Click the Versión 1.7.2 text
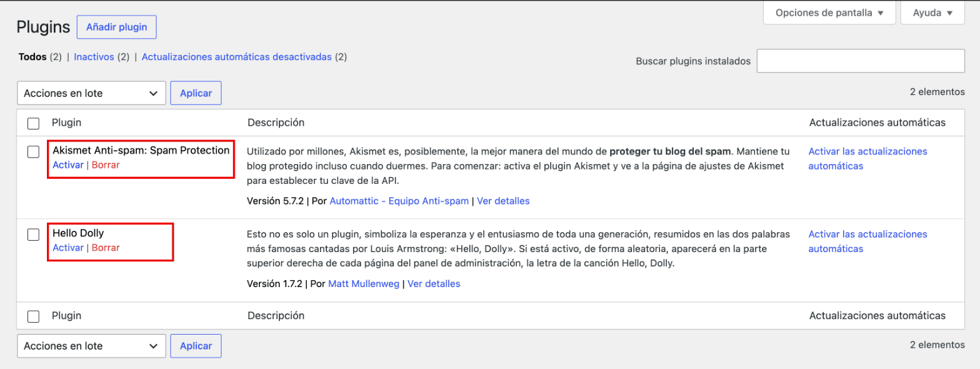The height and width of the screenshot is (369, 980). (x=274, y=284)
